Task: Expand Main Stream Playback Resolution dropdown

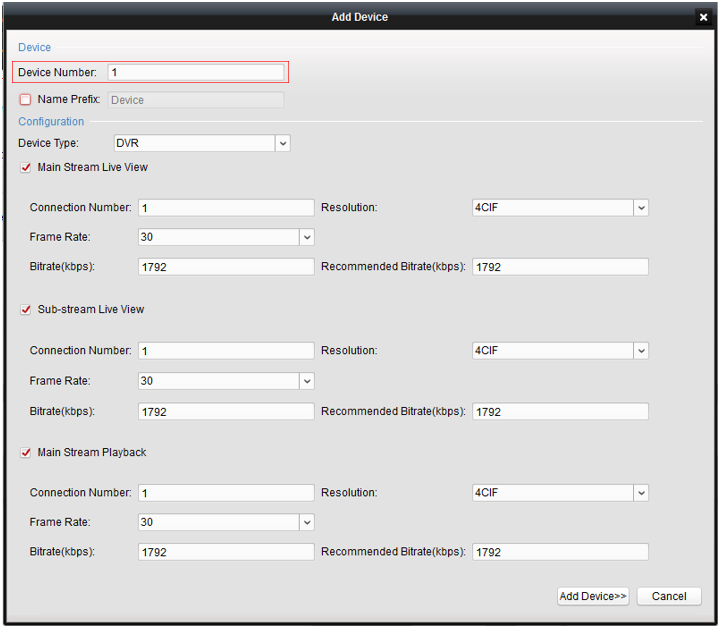Action: [x=641, y=493]
